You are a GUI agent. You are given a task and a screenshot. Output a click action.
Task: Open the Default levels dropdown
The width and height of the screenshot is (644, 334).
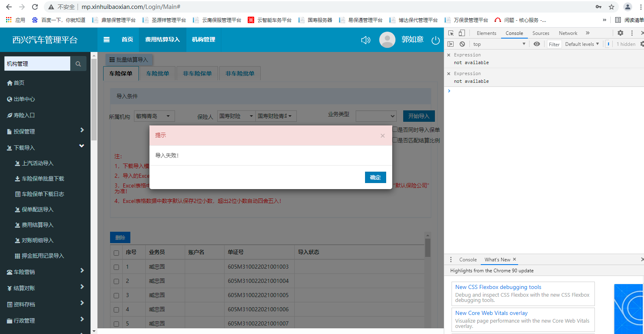(x=581, y=44)
